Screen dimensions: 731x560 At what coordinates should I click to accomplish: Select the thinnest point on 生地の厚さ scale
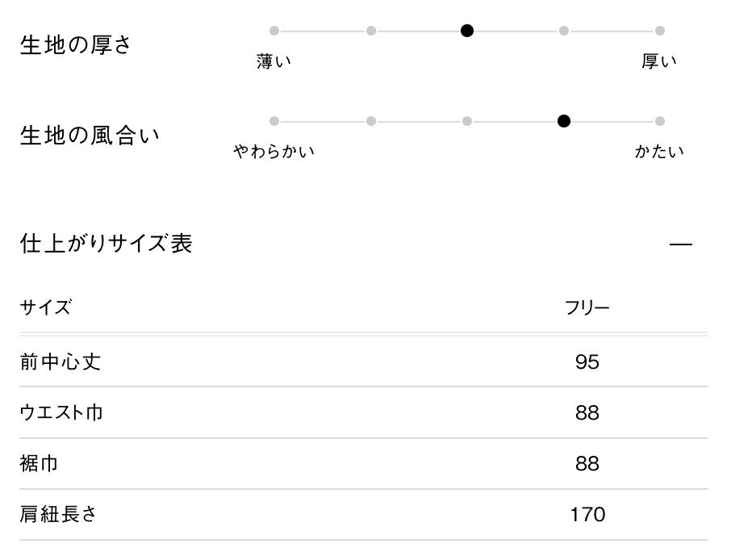pyautogui.click(x=274, y=31)
